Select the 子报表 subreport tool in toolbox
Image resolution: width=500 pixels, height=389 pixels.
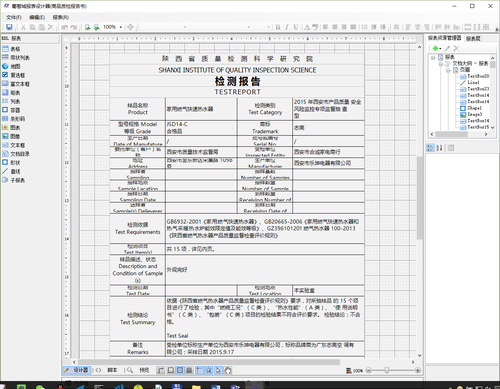(14, 180)
